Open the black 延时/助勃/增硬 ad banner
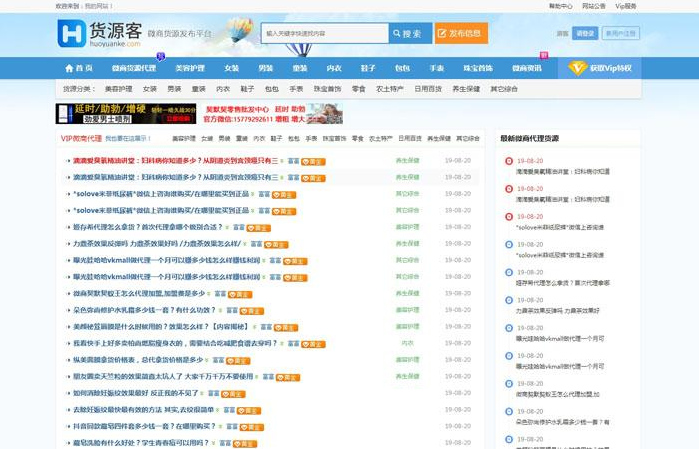This screenshot has height=449, width=699. (x=126, y=114)
